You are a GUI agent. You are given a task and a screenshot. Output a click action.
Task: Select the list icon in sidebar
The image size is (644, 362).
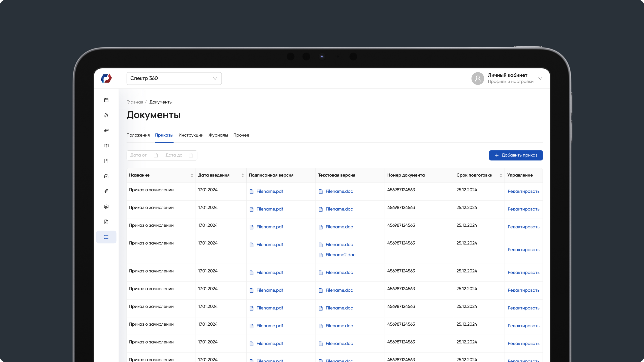pyautogui.click(x=106, y=237)
